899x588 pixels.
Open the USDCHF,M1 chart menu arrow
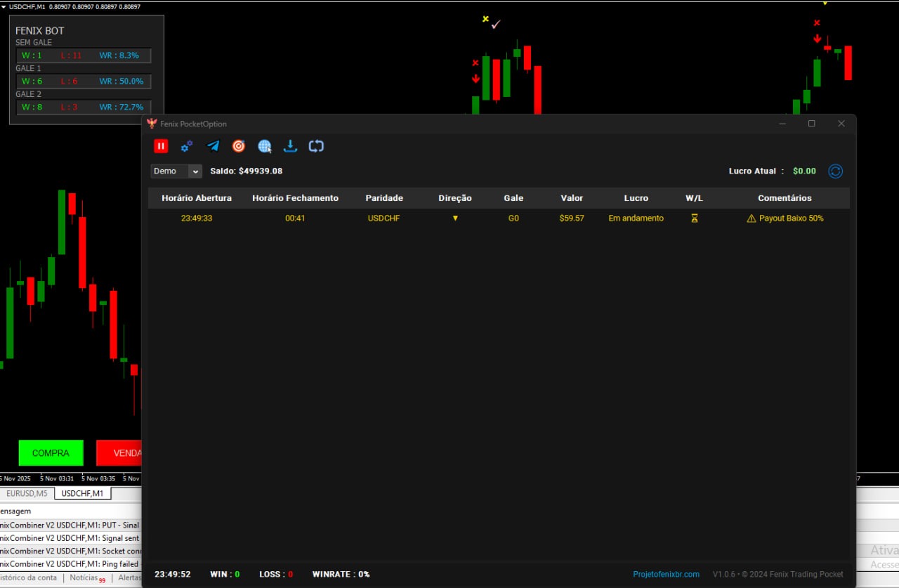click(4, 6)
